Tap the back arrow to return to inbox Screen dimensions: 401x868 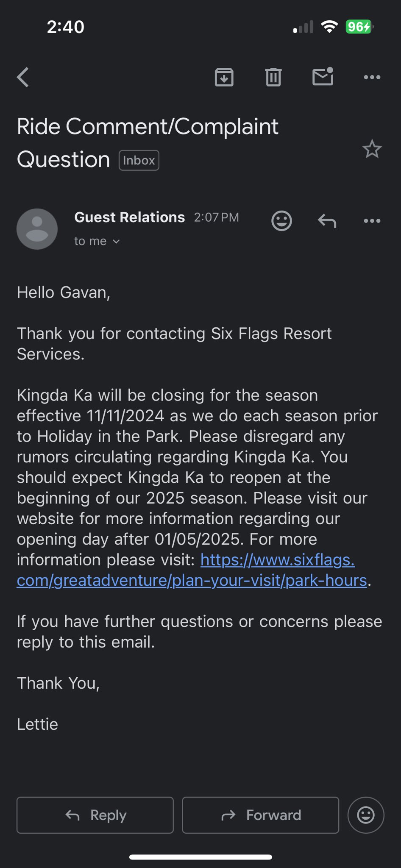23,77
